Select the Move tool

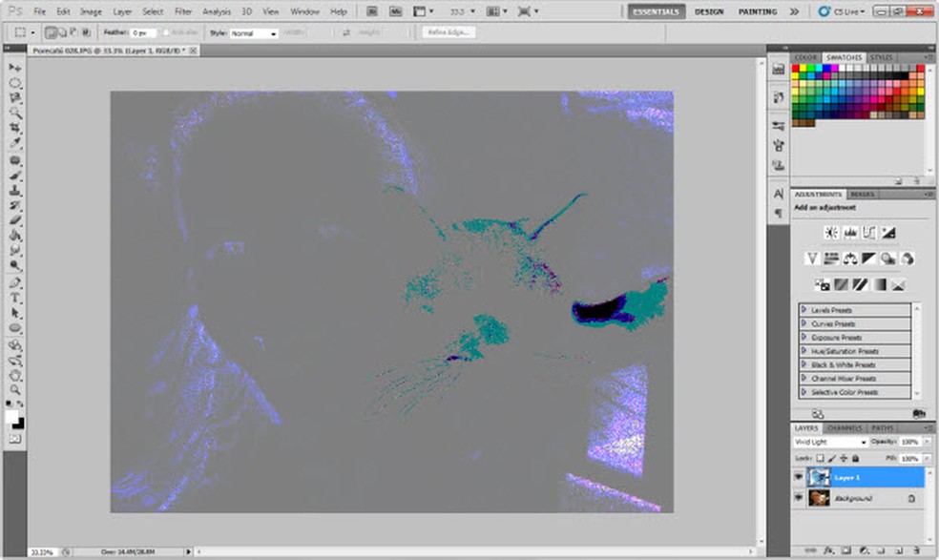click(x=15, y=68)
